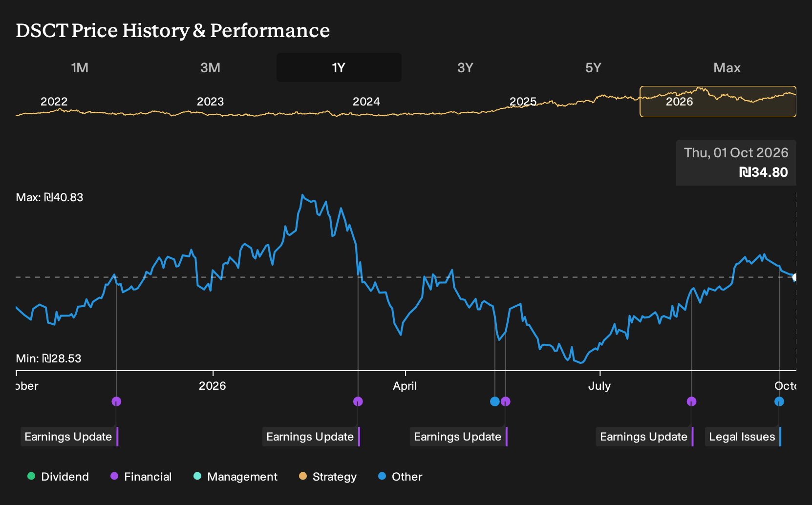
Task: Toggle the Management legend filter
Action: (235, 477)
